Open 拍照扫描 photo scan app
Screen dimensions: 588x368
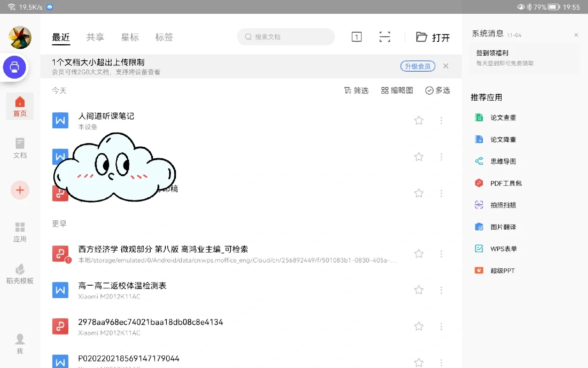[496, 205]
